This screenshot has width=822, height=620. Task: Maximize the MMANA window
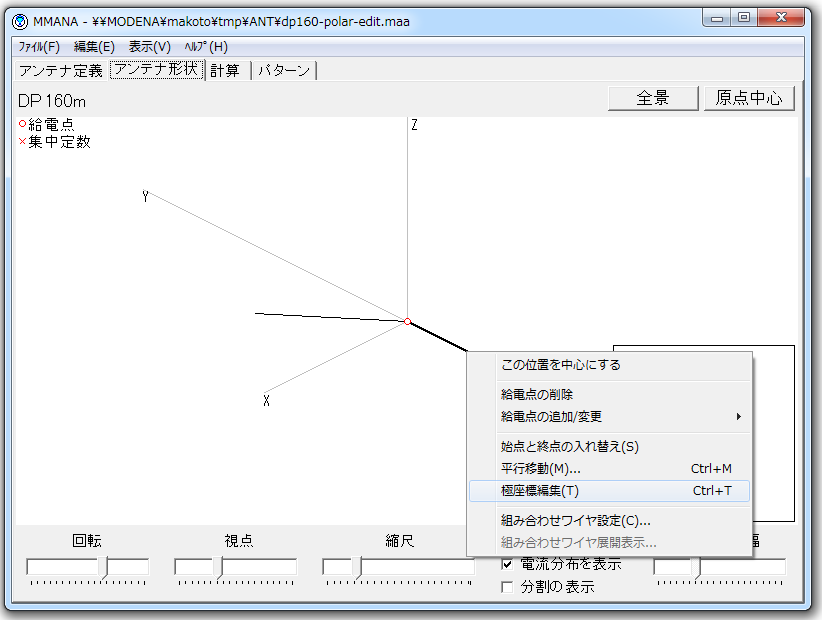click(x=744, y=18)
